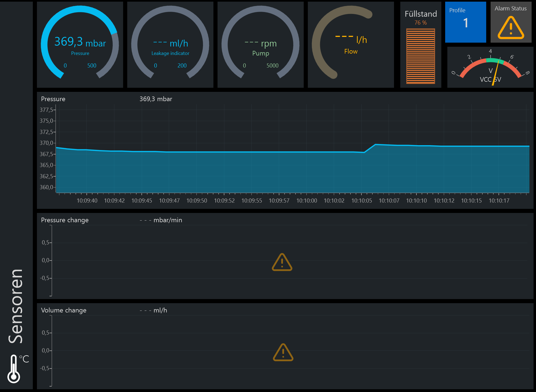Click the 377,5 y-axis label
This screenshot has width=536, height=392.
coord(47,110)
